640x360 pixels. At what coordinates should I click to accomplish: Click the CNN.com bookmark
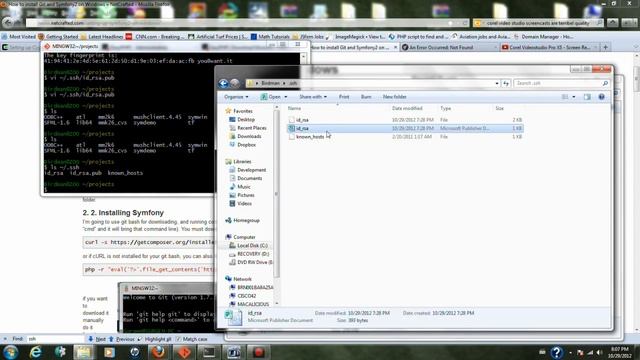156,37
